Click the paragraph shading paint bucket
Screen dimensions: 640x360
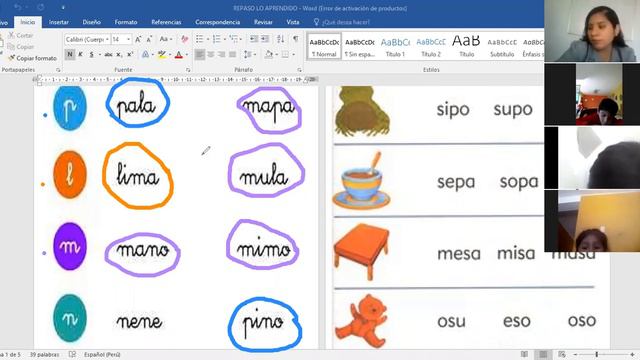269,54
